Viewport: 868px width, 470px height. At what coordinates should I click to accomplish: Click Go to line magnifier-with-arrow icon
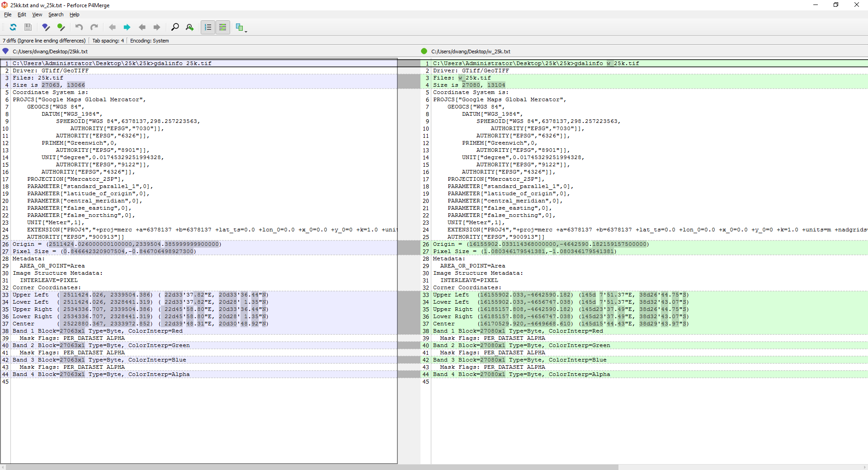pos(190,27)
